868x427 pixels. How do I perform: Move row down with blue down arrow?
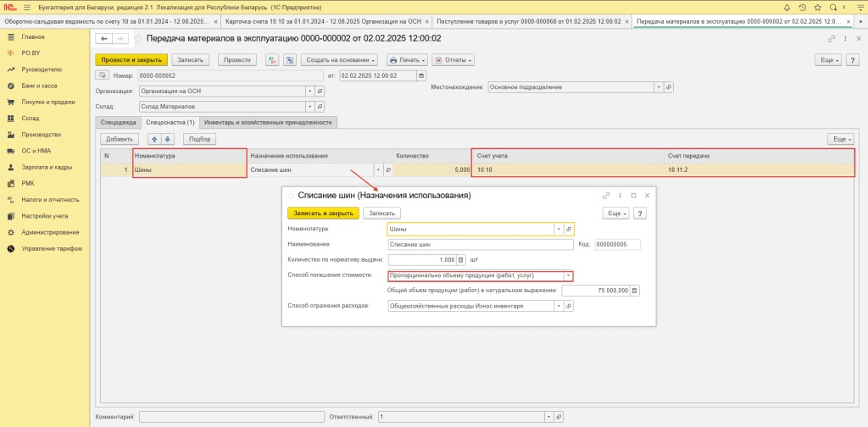[169, 140]
